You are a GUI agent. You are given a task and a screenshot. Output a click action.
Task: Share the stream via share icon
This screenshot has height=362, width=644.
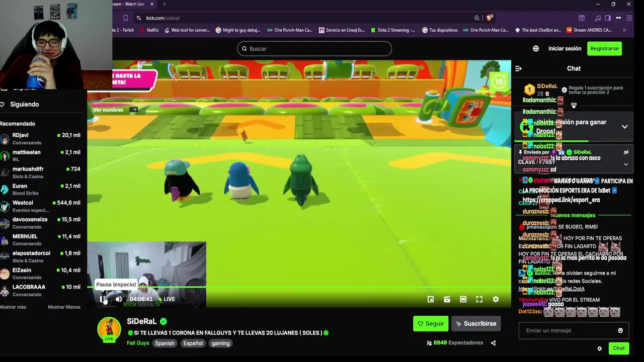pyautogui.click(x=493, y=343)
